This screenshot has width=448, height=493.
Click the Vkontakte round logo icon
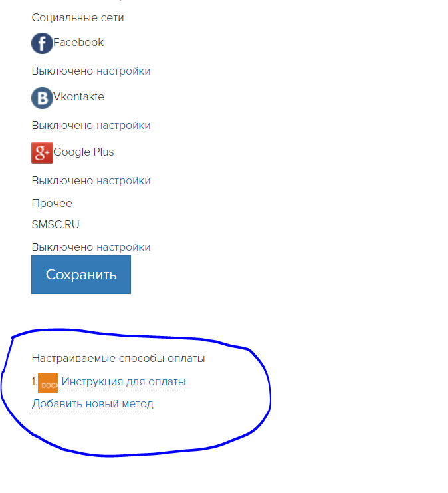tap(42, 98)
